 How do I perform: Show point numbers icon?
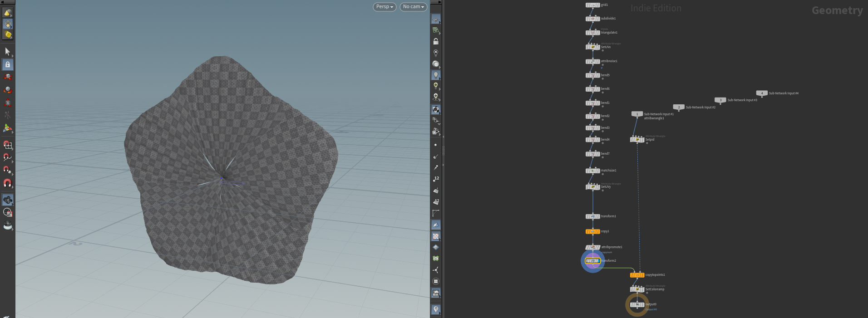click(x=436, y=179)
